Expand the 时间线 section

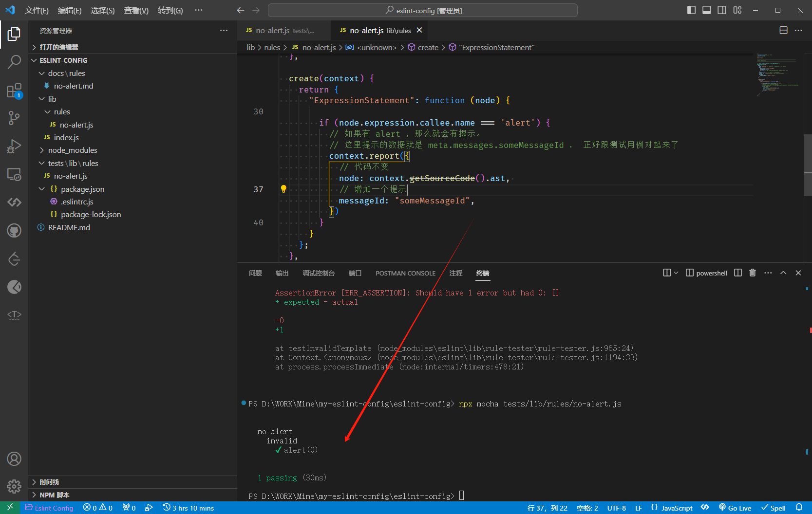[x=132, y=482]
